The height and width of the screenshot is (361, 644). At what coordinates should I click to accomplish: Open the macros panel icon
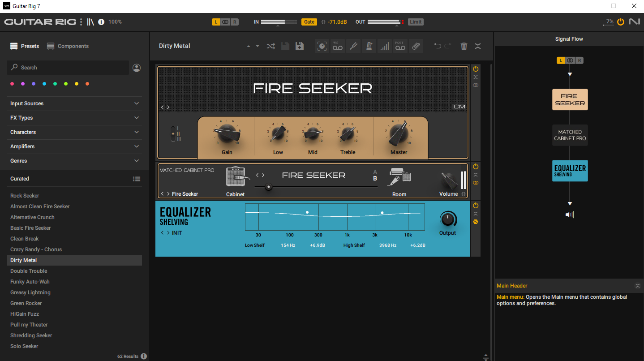(322, 46)
